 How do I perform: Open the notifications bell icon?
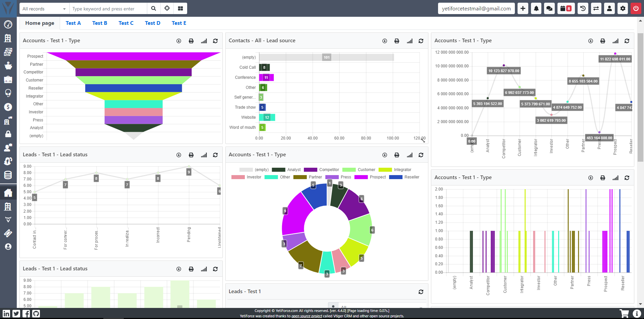[x=536, y=9]
